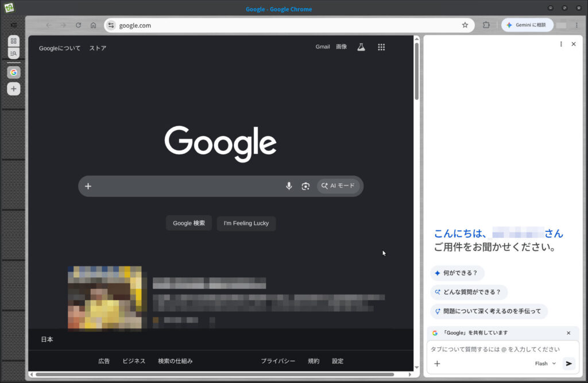Start voice search with the microphone icon

(289, 186)
